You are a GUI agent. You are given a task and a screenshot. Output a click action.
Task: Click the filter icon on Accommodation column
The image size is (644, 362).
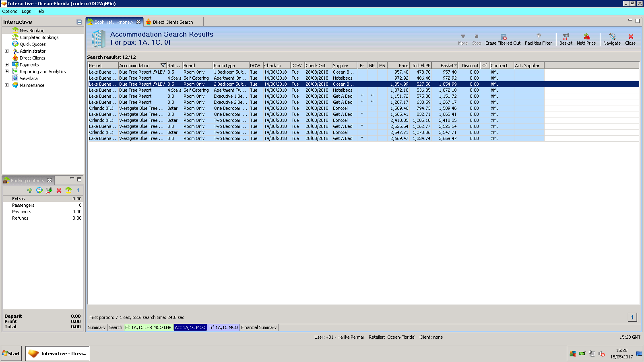(163, 66)
